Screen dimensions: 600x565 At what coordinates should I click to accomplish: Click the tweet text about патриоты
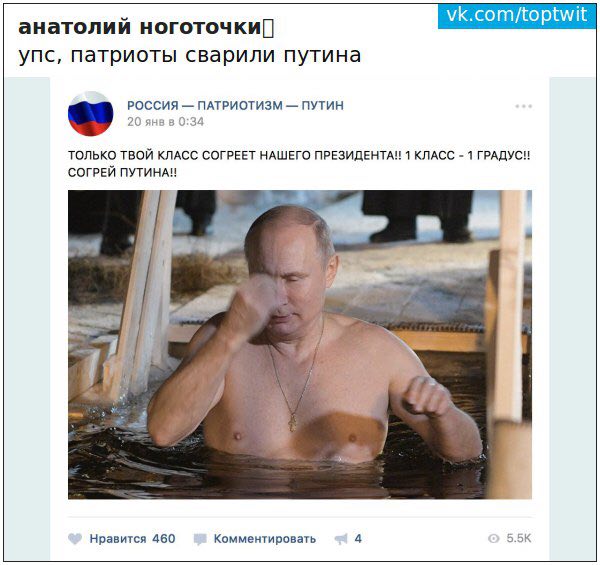(x=189, y=55)
